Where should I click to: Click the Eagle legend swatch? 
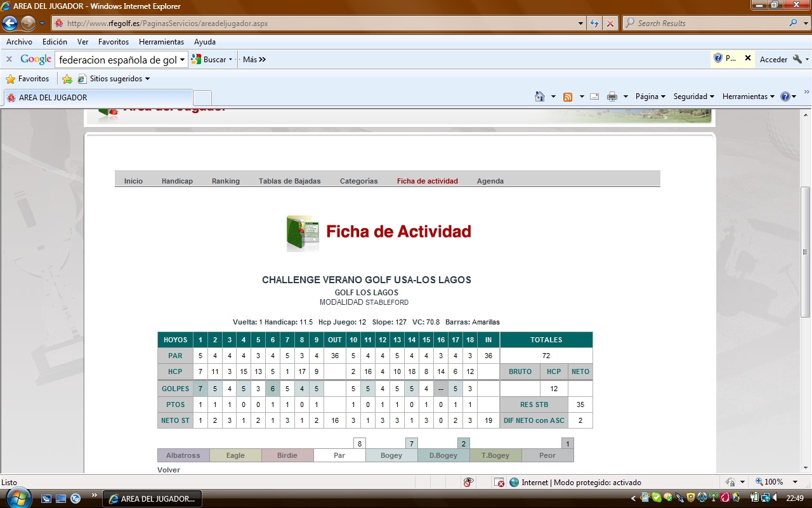235,455
